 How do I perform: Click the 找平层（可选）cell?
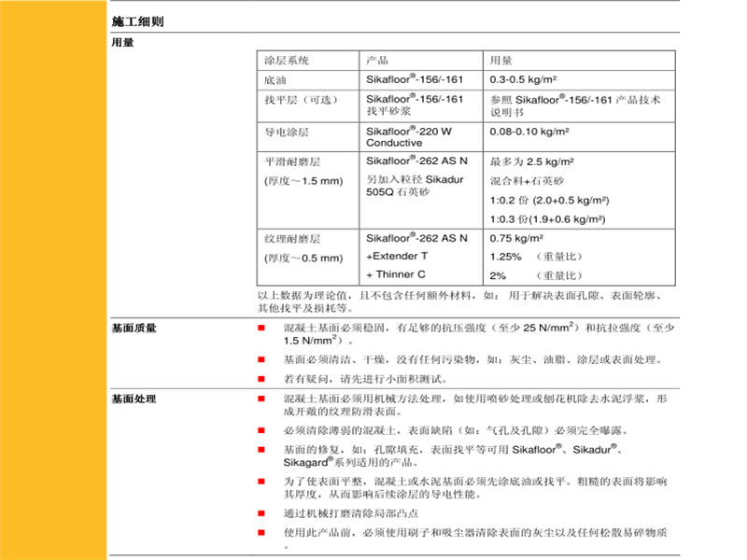coord(301,100)
